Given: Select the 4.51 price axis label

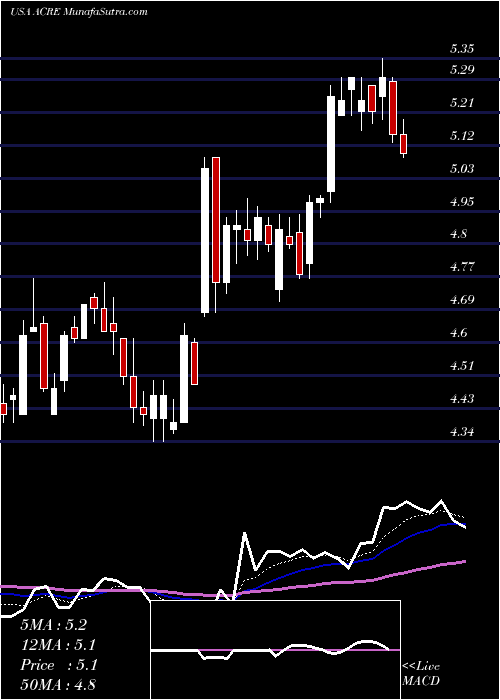Looking at the screenshot, I should point(462,366).
